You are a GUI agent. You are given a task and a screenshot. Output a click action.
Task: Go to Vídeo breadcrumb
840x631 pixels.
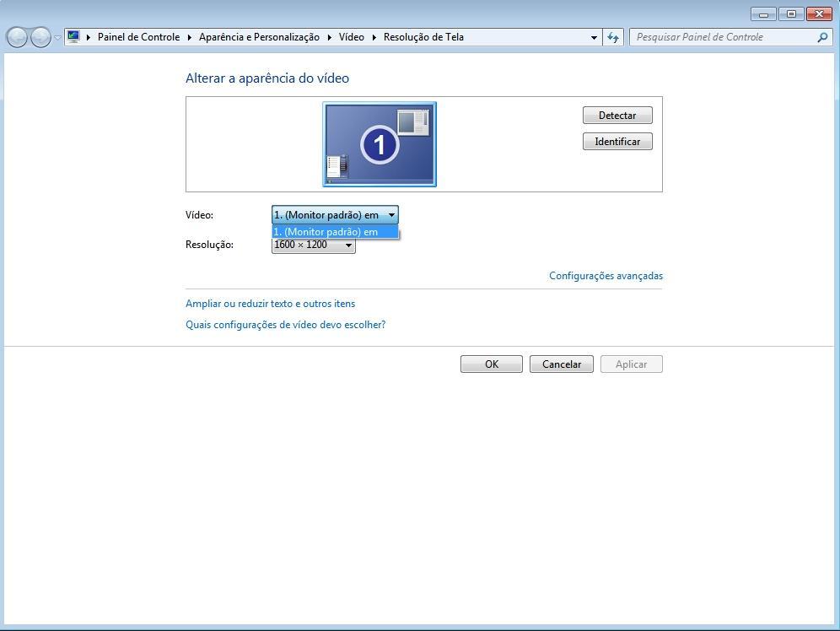tap(352, 37)
